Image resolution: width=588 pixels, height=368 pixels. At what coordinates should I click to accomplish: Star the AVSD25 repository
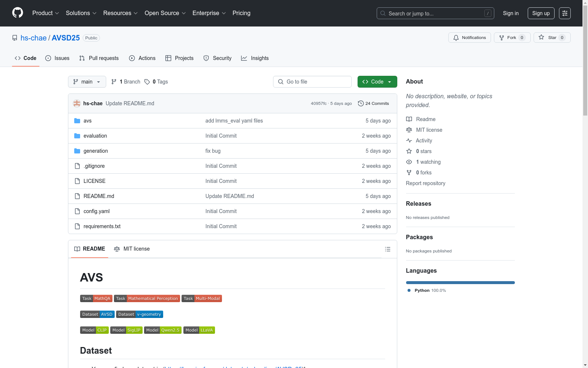(x=552, y=38)
